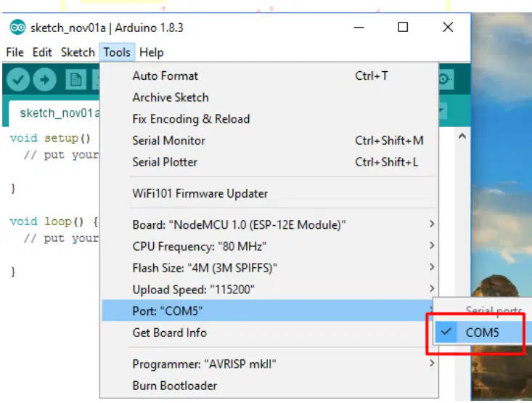This screenshot has width=532, height=403.
Task: Open the Serial Monitor magnifier icon
Action: (446, 79)
